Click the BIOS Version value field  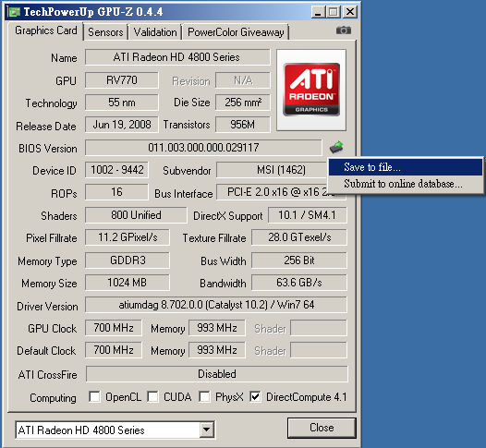click(203, 148)
